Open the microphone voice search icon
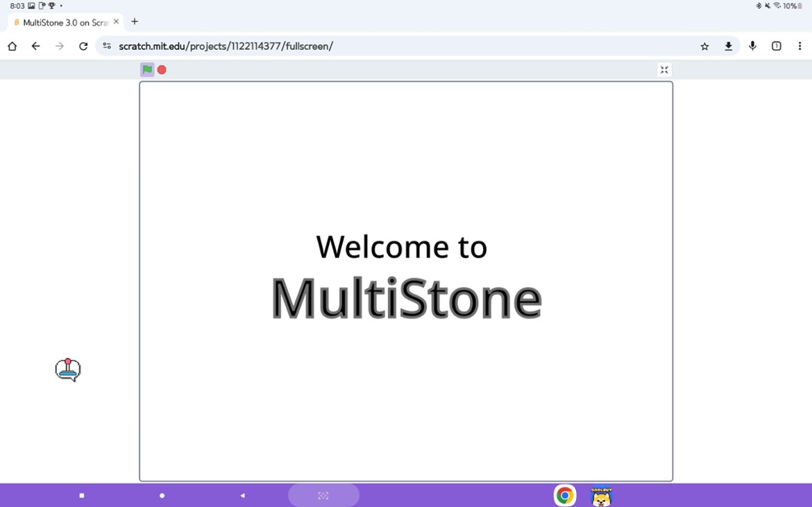The image size is (812, 507). coord(752,46)
